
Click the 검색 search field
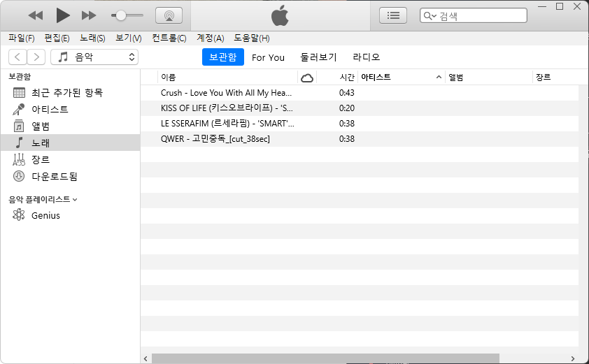pyautogui.click(x=474, y=16)
